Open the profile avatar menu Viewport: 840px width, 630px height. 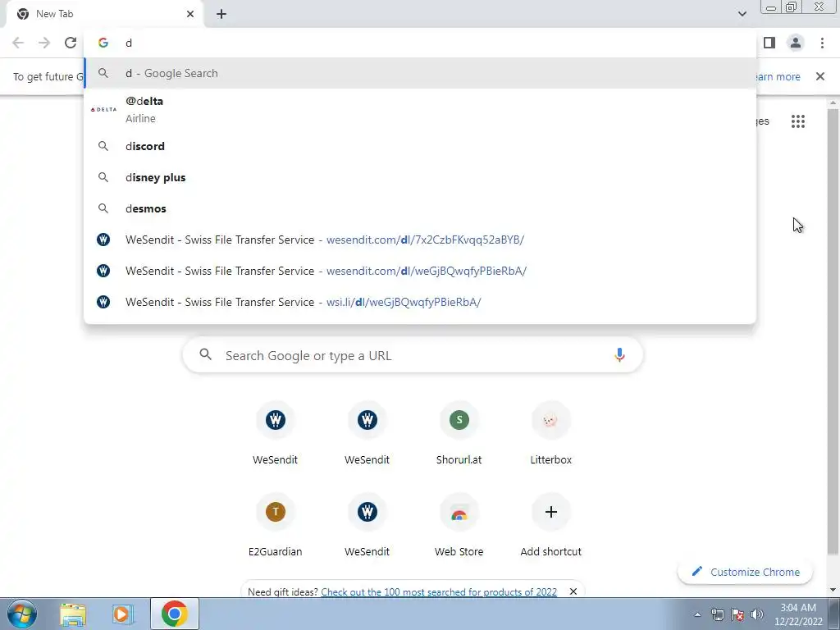(796, 43)
